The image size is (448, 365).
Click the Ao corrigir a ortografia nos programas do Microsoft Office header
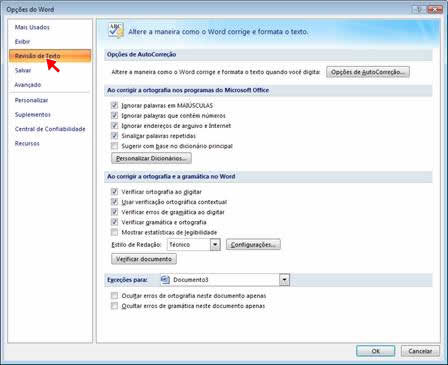(268, 90)
